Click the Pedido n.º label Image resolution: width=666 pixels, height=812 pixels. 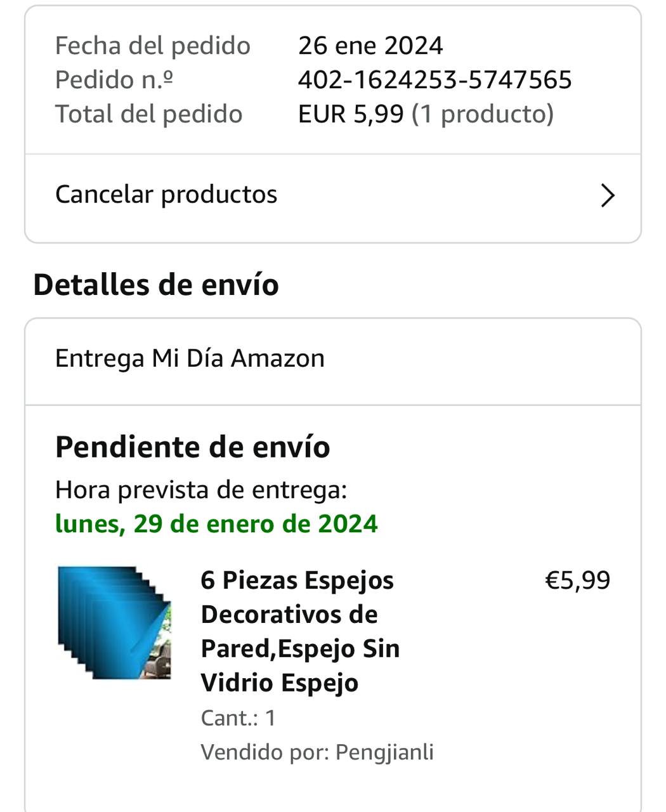pyautogui.click(x=114, y=80)
